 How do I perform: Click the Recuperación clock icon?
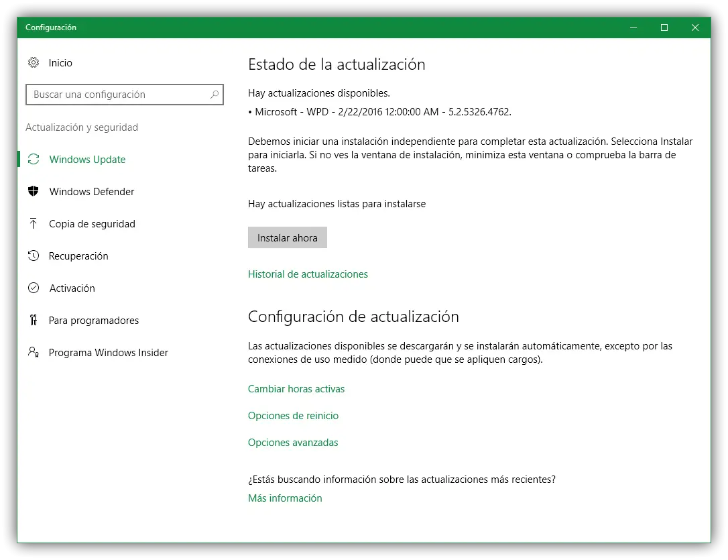click(x=34, y=256)
